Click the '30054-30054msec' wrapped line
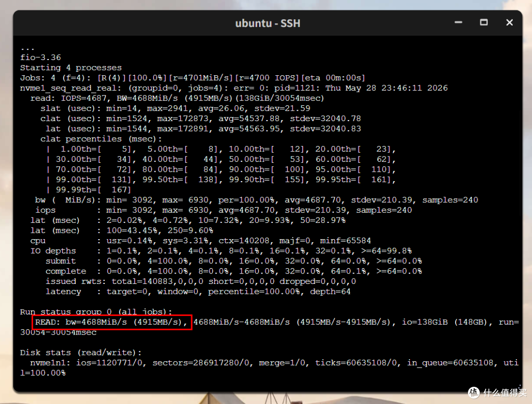532x404 pixels. point(58,332)
